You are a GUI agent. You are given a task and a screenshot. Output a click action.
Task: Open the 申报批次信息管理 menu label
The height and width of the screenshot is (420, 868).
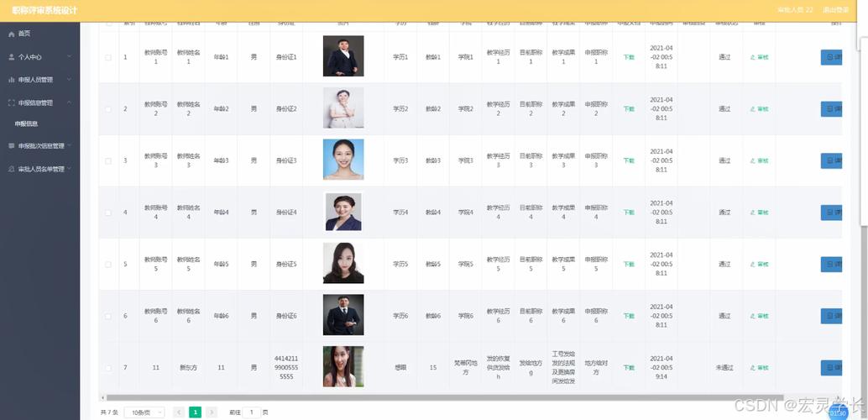coord(41,146)
